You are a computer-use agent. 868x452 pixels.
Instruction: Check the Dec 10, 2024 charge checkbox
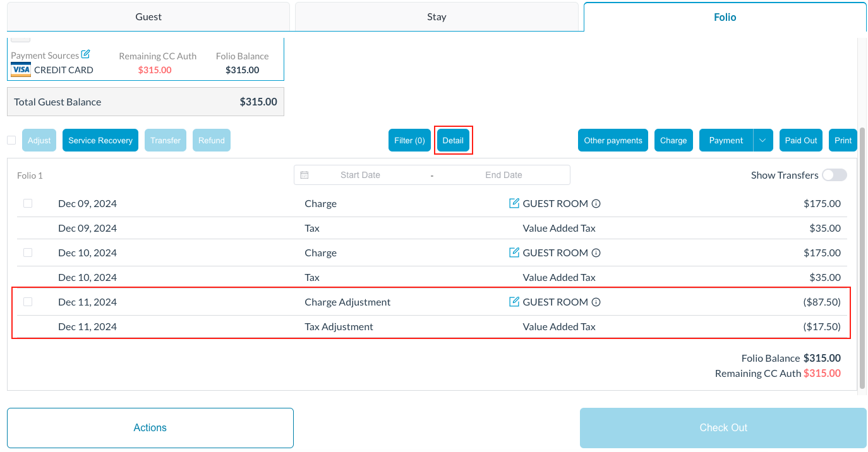point(28,253)
